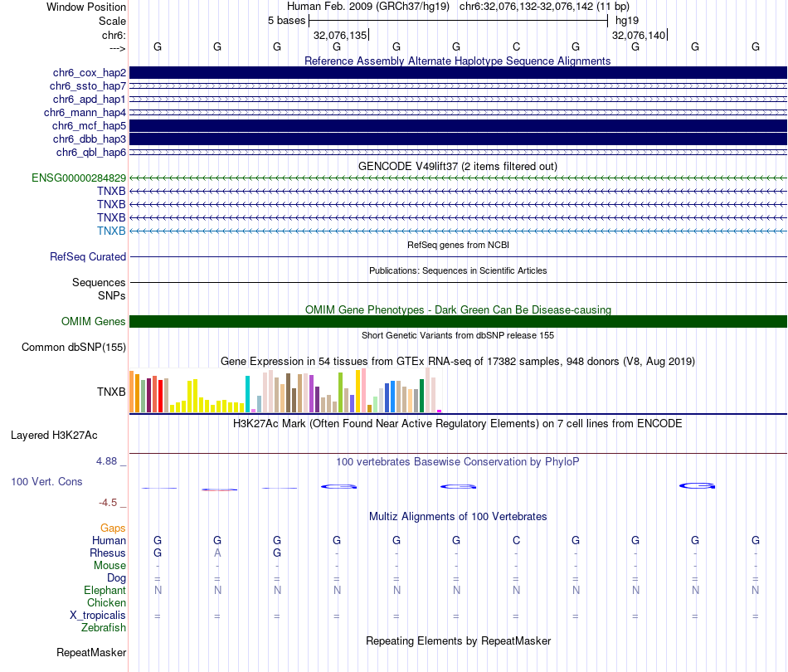Open the Common dbSNP(155) track label
Screen dimensions: 788x672
click(x=73, y=348)
